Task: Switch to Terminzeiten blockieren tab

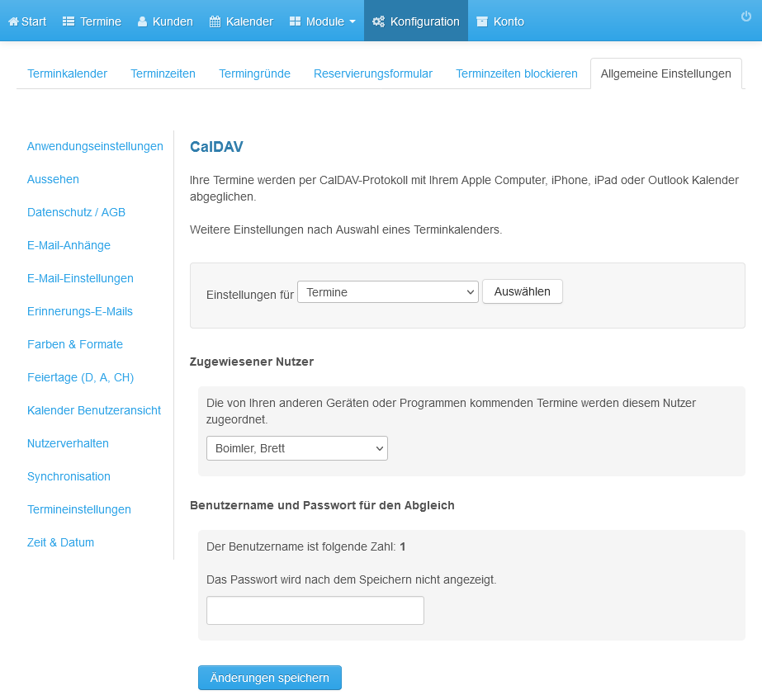Action: (x=517, y=73)
